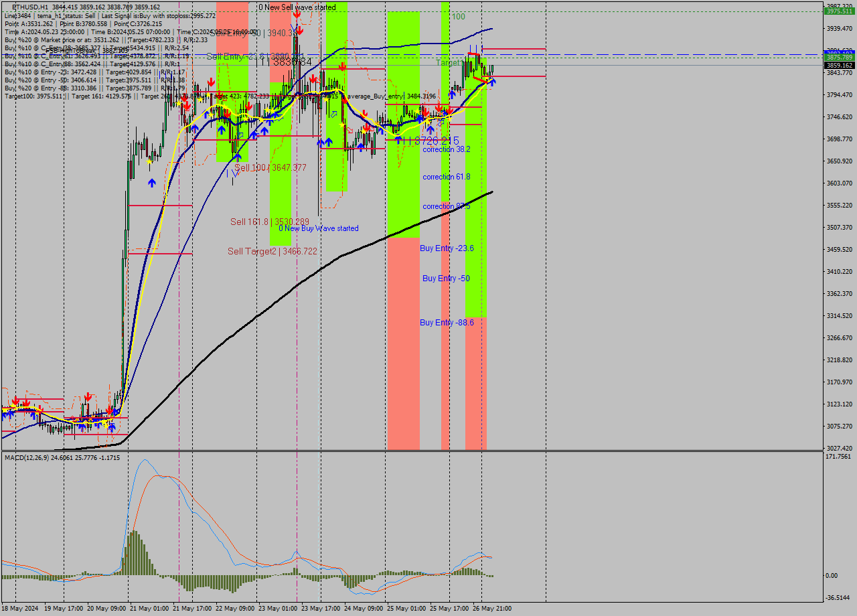Select the '0 New Sell wave started' label
This screenshot has height=616, width=857.
point(297,7)
